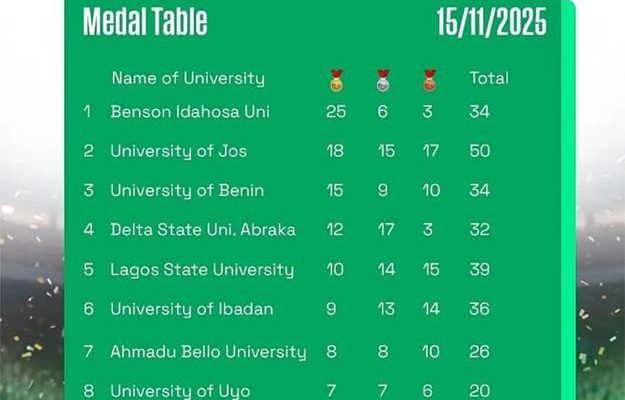Click University of Uyo name

tap(180, 390)
